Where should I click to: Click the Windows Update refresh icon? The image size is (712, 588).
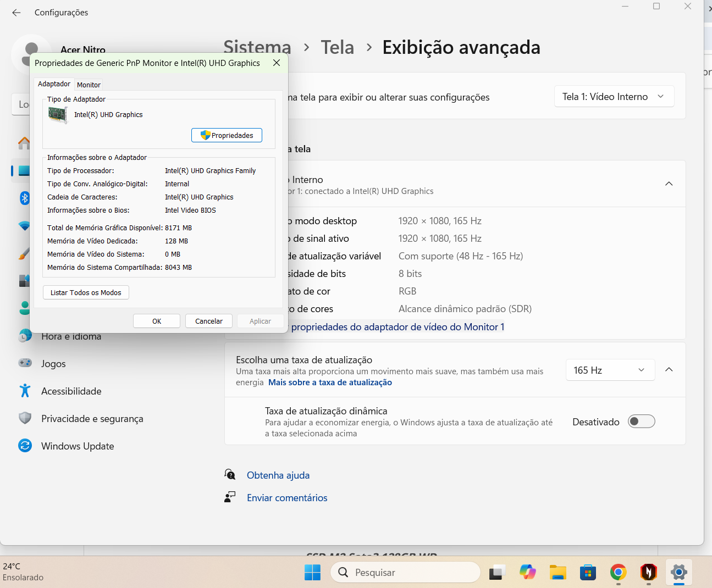coord(25,446)
